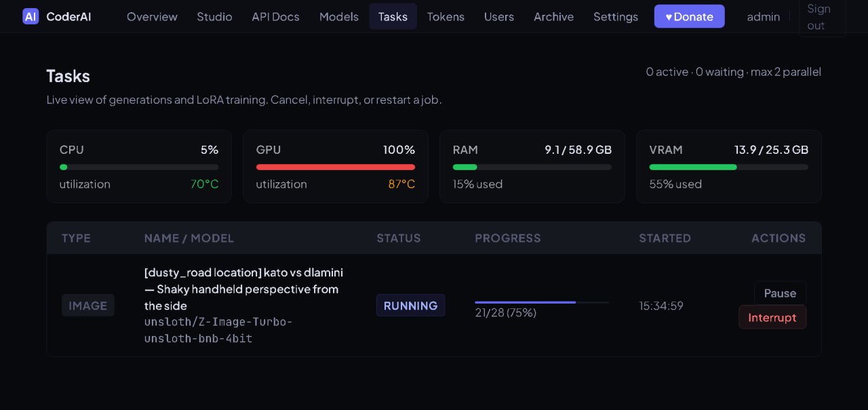Open the Archive tab
Image resolution: width=868 pixels, height=410 pixels.
(x=553, y=16)
